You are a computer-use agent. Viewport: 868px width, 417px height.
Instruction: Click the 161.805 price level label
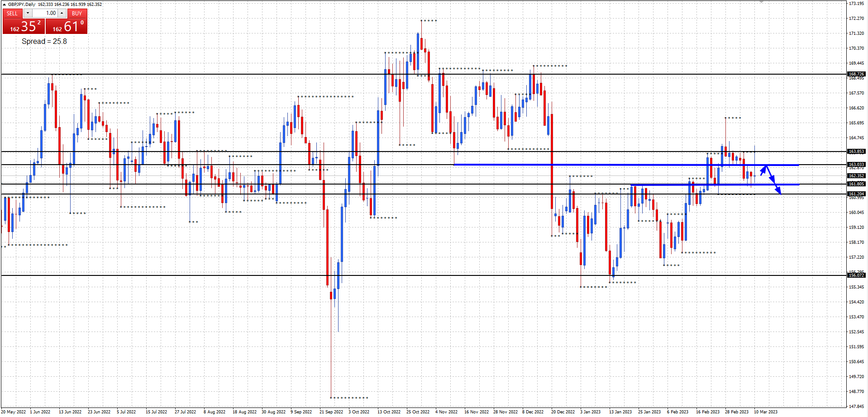point(856,184)
